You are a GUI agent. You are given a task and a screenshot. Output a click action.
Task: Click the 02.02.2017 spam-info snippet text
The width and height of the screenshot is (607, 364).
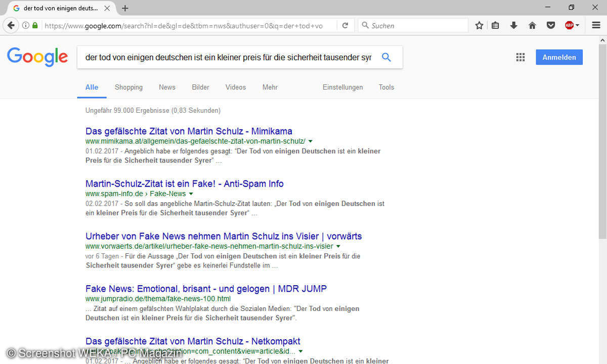pyautogui.click(x=235, y=208)
